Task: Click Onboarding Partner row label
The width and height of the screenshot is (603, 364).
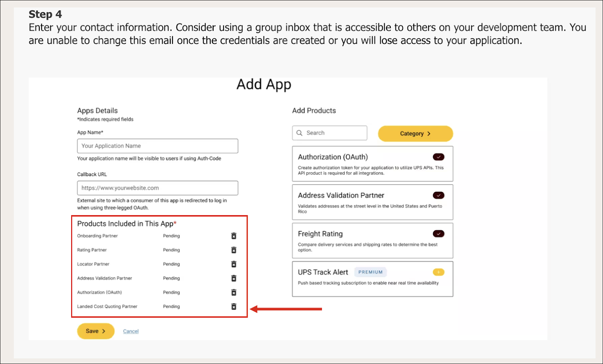Action: (97, 236)
